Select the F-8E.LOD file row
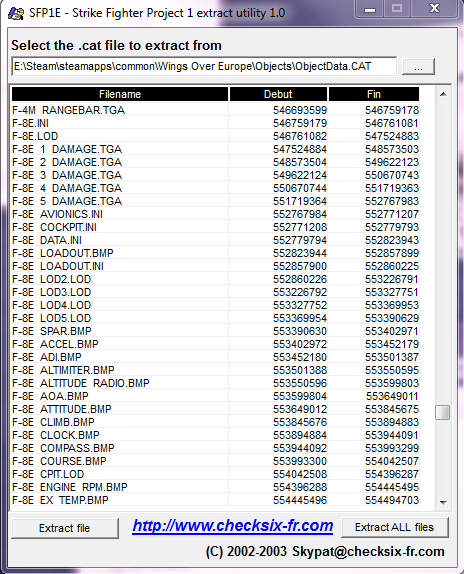This screenshot has width=464, height=574. (x=215, y=136)
